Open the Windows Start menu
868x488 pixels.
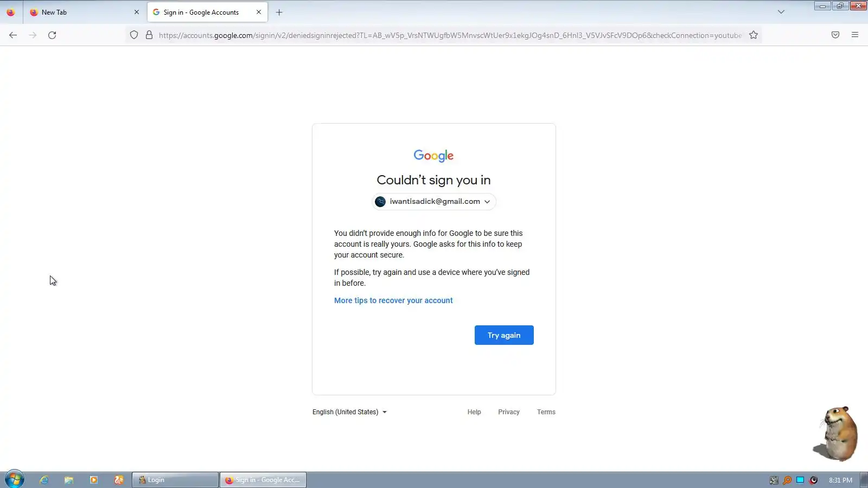[x=15, y=479]
